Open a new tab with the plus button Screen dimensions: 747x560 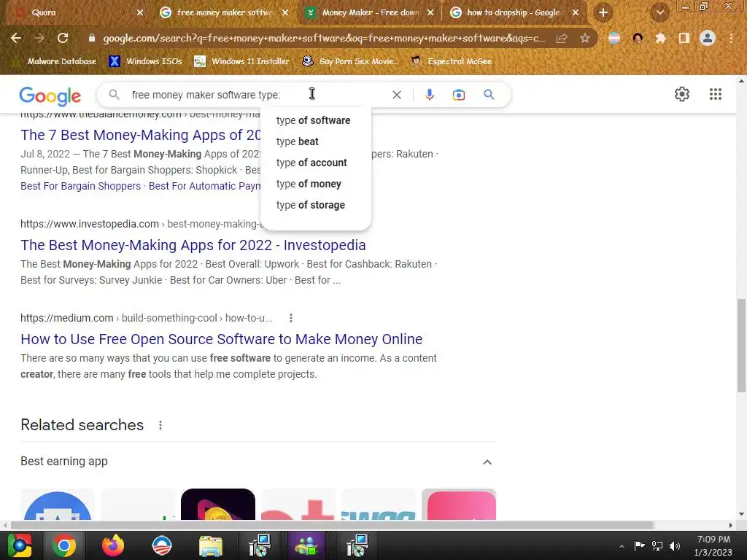tap(603, 12)
